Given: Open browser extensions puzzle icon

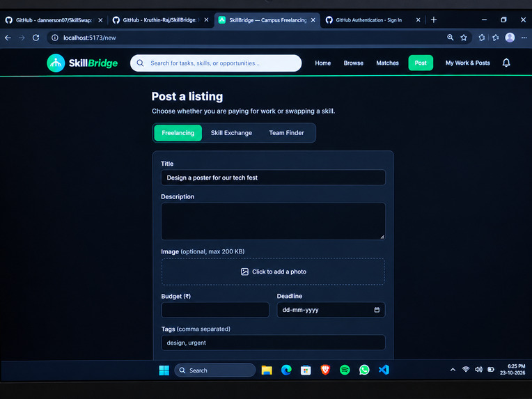Looking at the screenshot, I should tap(482, 38).
